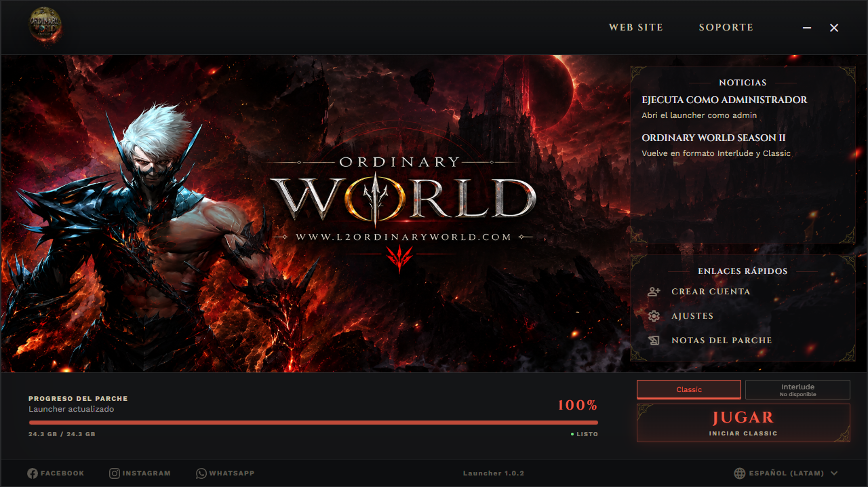This screenshot has height=487, width=868.
Task: Click the '24.3 GB / 24.3 GB' size text
Action: 62,434
